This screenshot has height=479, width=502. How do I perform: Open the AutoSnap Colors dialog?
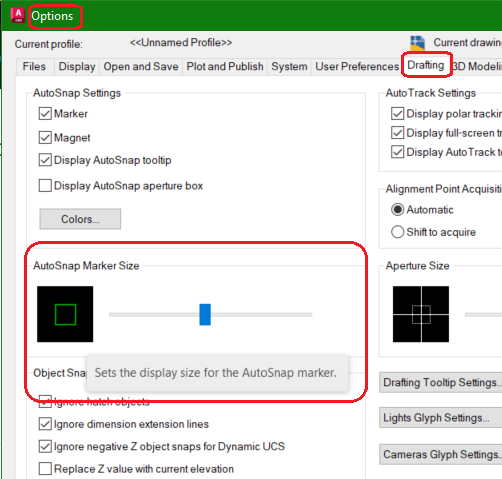80,219
